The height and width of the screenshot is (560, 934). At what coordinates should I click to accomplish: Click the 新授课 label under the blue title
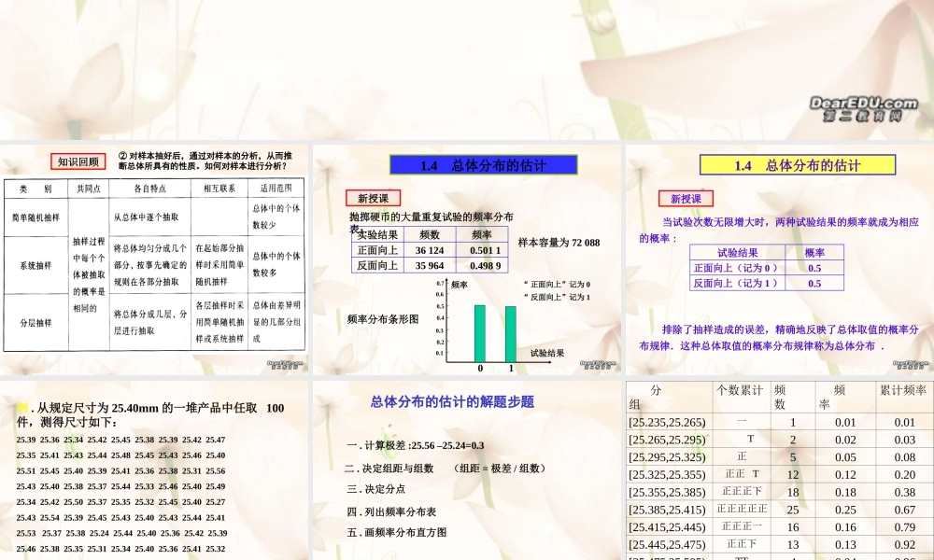pyautogui.click(x=373, y=198)
